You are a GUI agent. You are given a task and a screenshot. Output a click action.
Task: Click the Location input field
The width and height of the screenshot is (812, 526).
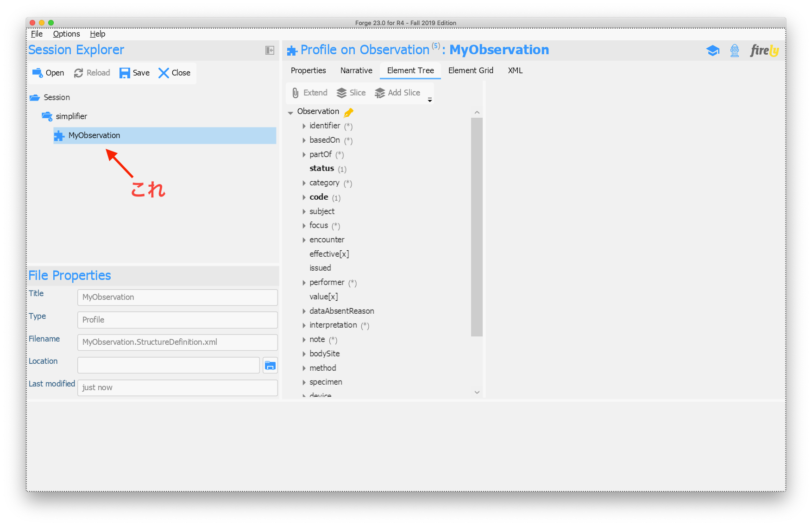tap(168, 365)
